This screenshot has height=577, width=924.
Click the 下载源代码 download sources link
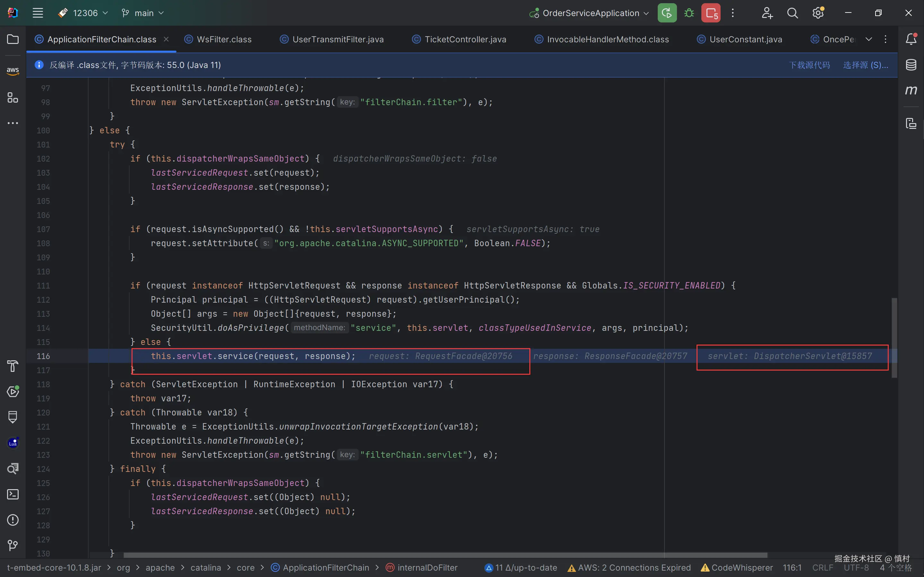pyautogui.click(x=809, y=65)
